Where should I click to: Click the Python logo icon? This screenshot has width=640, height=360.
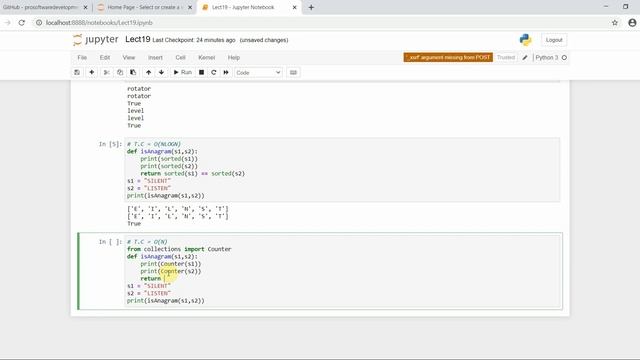tap(525, 40)
